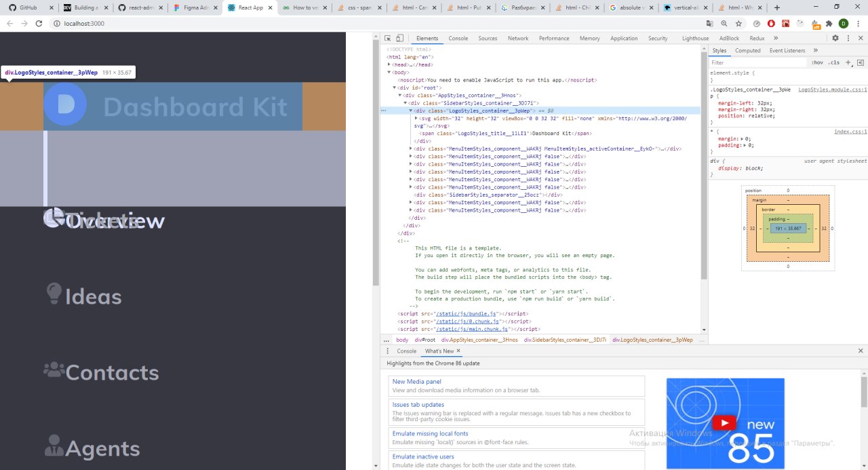Click the Agents person icon

tap(54, 446)
